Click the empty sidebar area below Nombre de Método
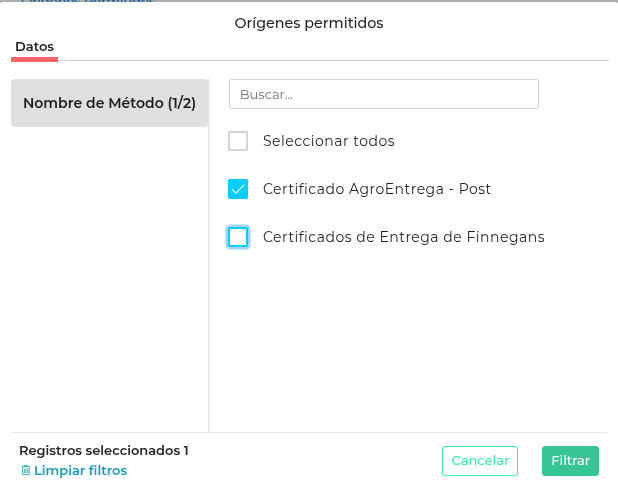This screenshot has height=499, width=618. 109,280
